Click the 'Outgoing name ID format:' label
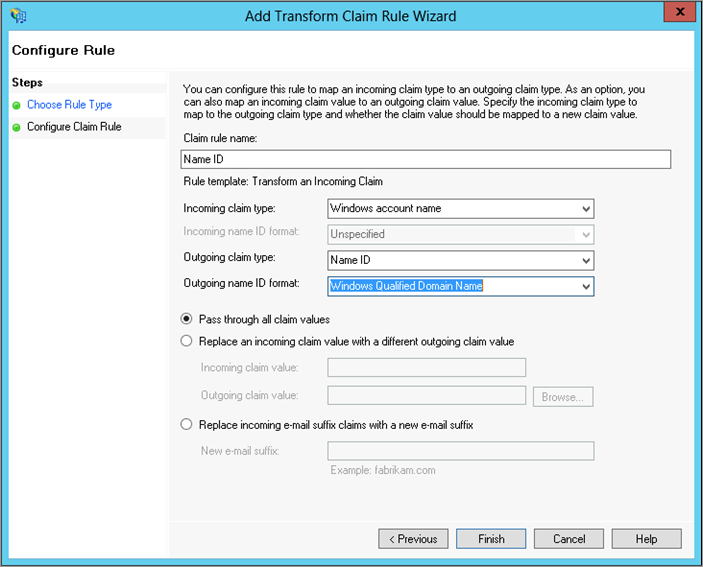This screenshot has width=703, height=567. click(x=241, y=283)
